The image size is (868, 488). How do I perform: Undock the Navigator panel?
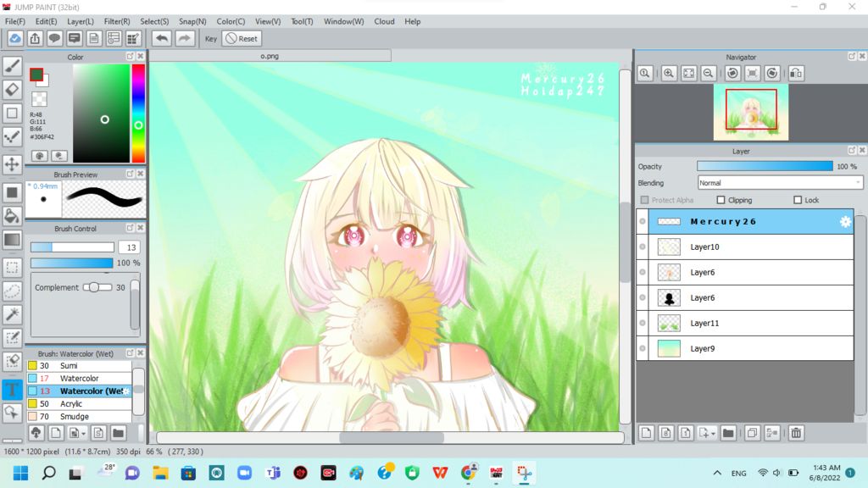tap(851, 57)
